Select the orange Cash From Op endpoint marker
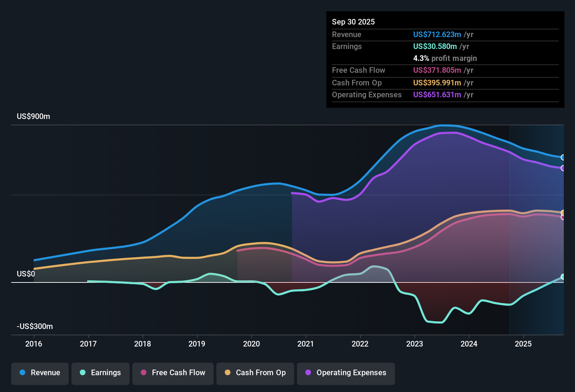The height and width of the screenshot is (392, 575). coord(563,213)
